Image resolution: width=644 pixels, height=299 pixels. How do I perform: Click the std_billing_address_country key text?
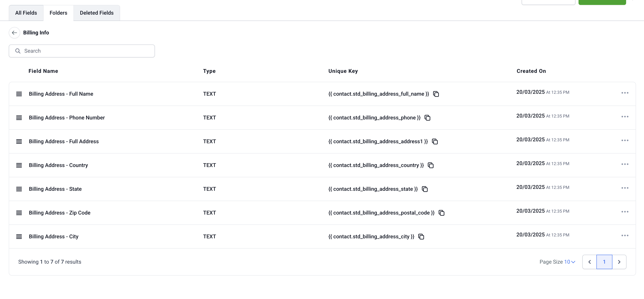[376, 165]
